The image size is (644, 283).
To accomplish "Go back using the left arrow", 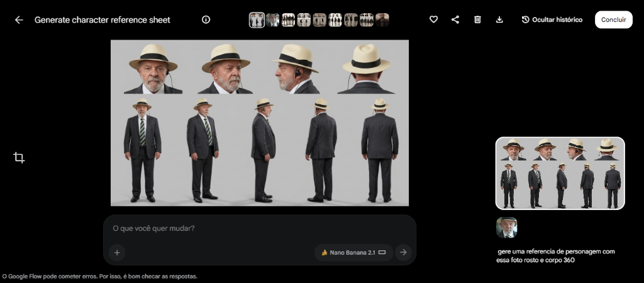I will point(19,19).
